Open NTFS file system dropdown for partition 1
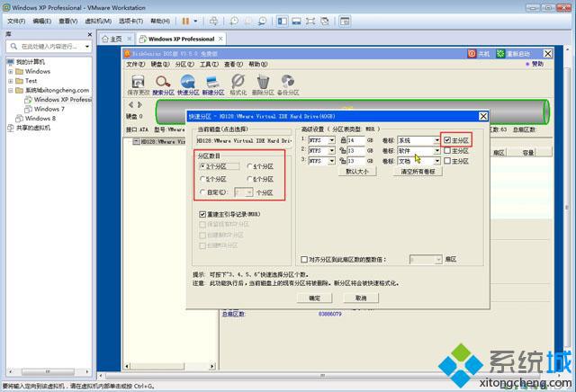Screen dimensions: 576x392 click(332, 140)
